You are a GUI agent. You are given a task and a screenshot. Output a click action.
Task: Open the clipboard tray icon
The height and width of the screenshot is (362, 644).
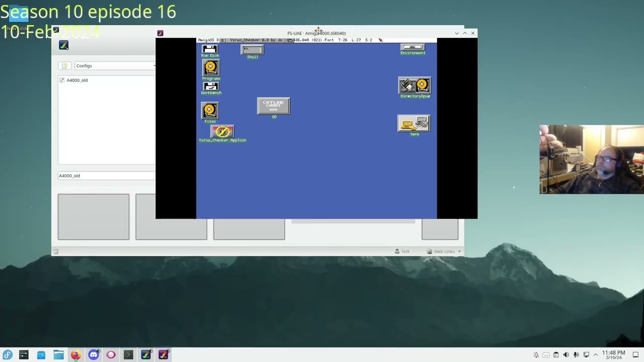coord(556,355)
